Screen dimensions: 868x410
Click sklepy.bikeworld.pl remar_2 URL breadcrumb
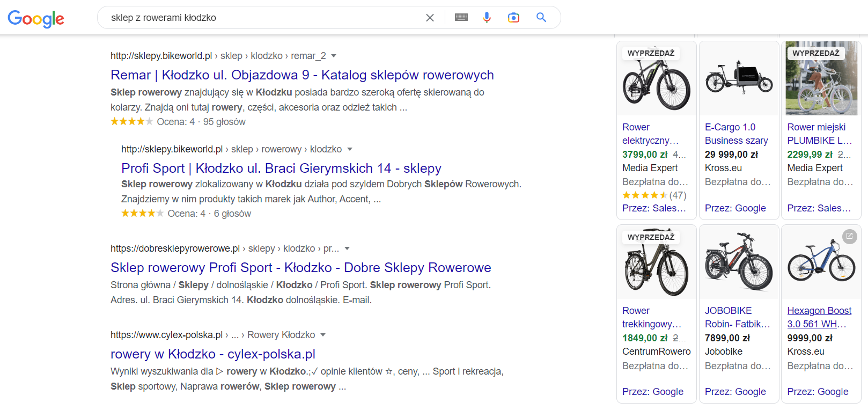[218, 56]
